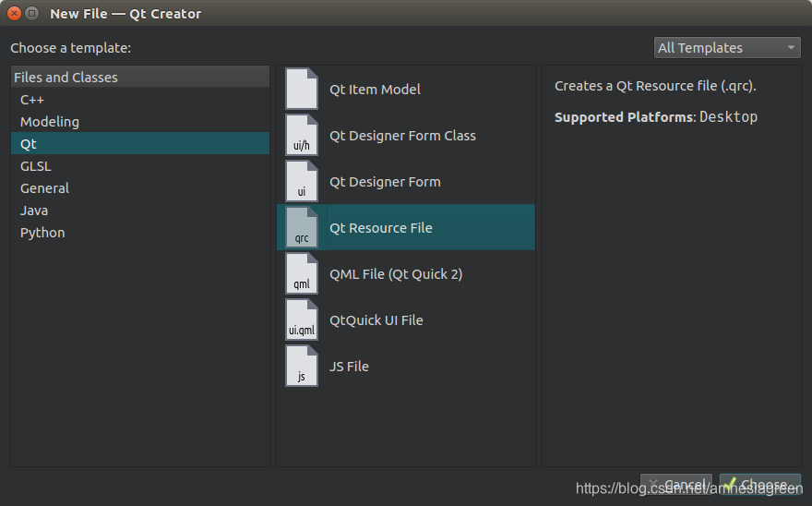Choose Qt Item Model template text
The height and width of the screenshot is (506, 812).
[x=375, y=90]
